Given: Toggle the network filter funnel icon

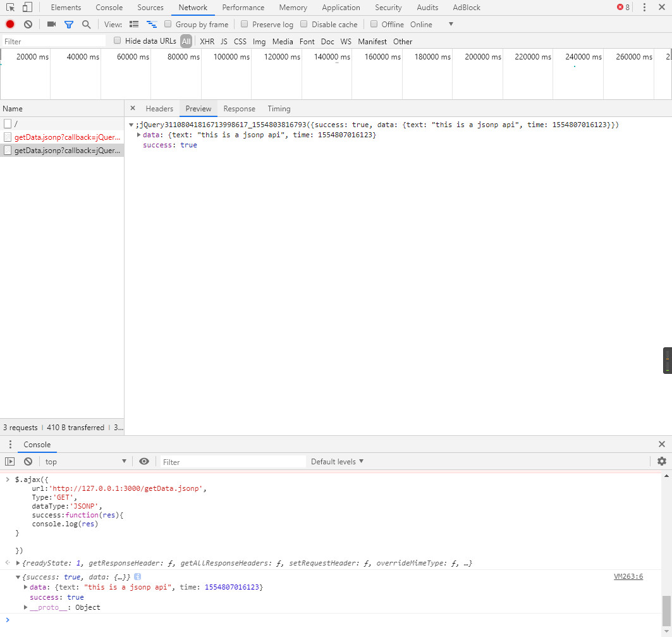Looking at the screenshot, I should [69, 24].
